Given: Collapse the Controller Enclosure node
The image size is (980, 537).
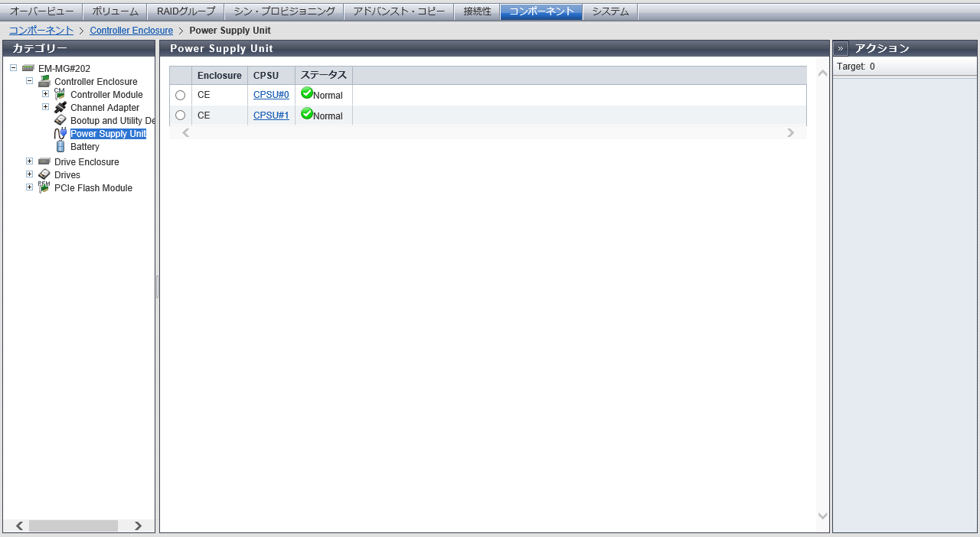Looking at the screenshot, I should pyautogui.click(x=30, y=81).
